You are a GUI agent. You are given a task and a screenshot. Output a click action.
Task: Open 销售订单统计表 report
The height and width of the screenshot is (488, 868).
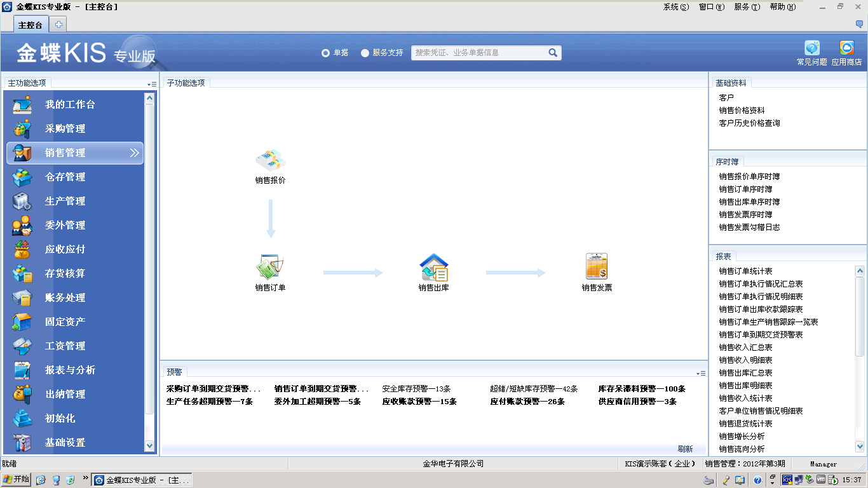[745, 271]
